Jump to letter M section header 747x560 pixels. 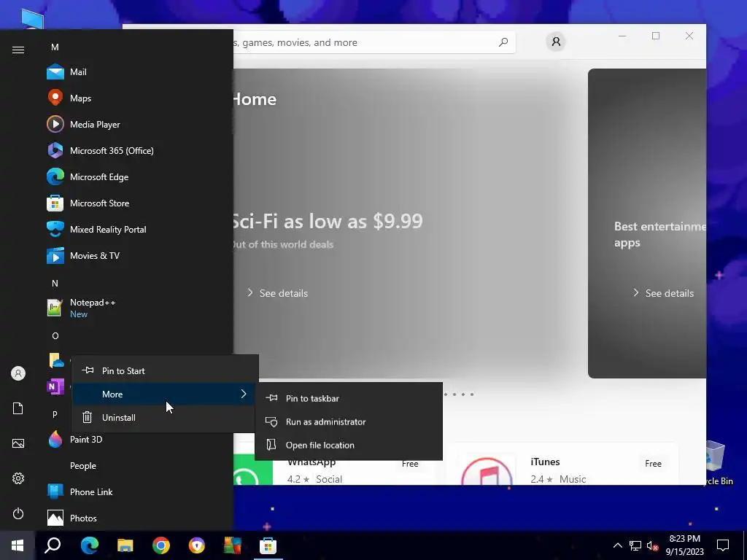[x=55, y=47]
